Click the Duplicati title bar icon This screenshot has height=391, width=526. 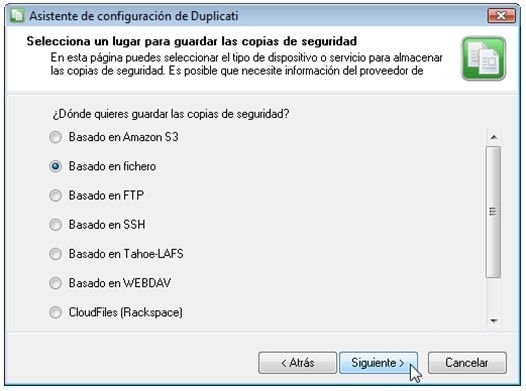(x=17, y=16)
